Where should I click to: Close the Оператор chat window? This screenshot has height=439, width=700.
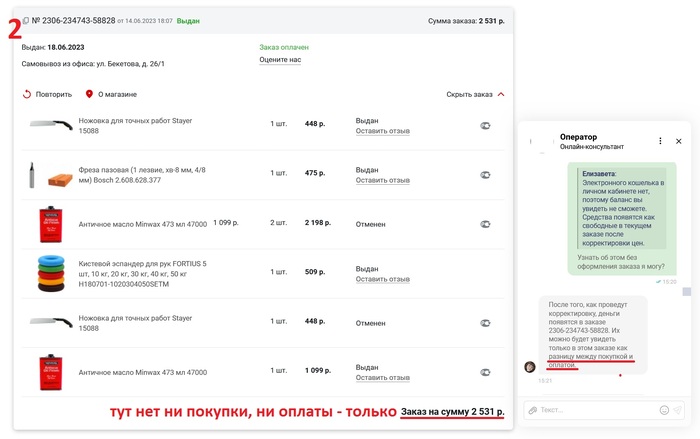(x=679, y=141)
